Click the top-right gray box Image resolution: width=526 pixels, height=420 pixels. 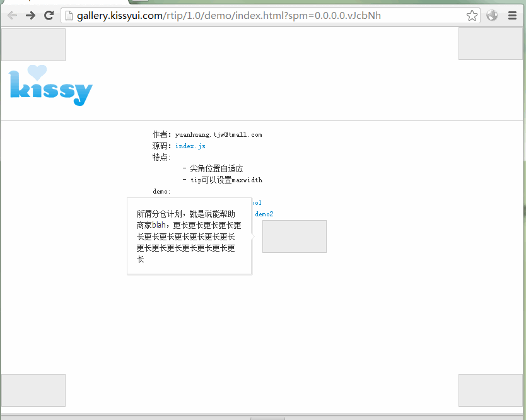point(491,44)
